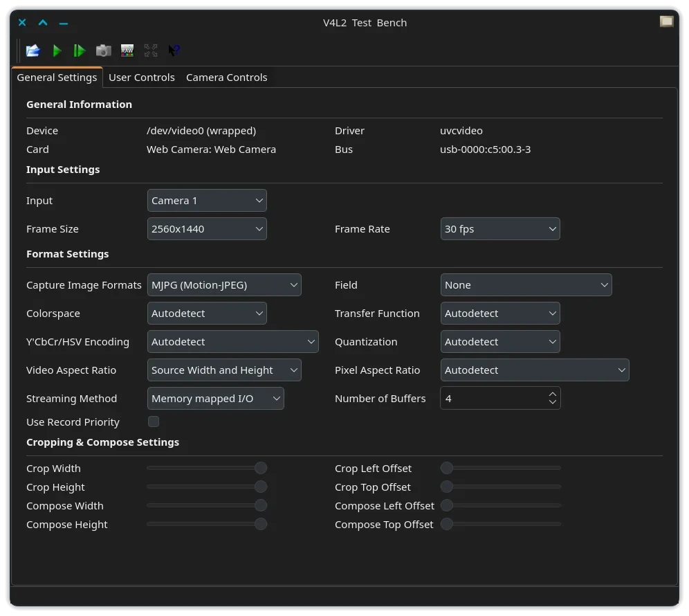Screen dimensions: 689x616
Task: Click icon at top-right of title bar
Action: click(666, 21)
